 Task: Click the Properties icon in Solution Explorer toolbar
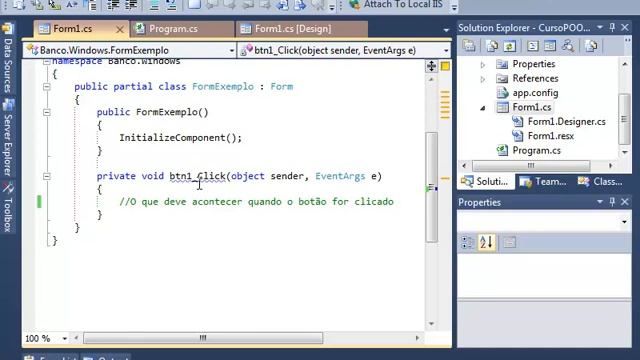(469, 46)
